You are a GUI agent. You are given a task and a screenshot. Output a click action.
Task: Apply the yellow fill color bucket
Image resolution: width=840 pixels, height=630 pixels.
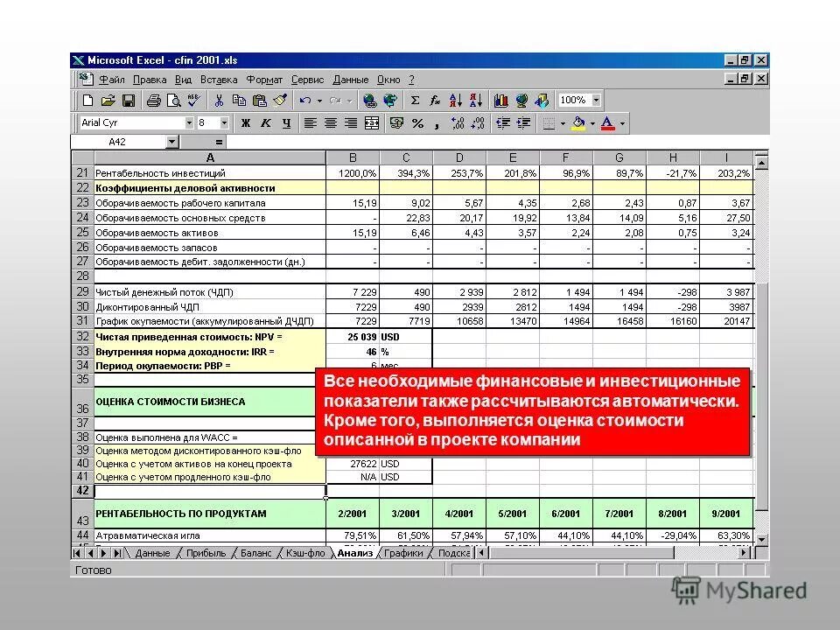(578, 123)
